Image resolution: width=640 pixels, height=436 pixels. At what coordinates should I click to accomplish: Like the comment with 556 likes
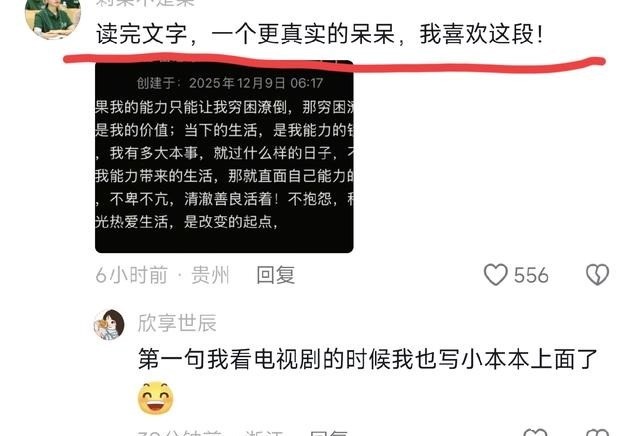tap(496, 274)
